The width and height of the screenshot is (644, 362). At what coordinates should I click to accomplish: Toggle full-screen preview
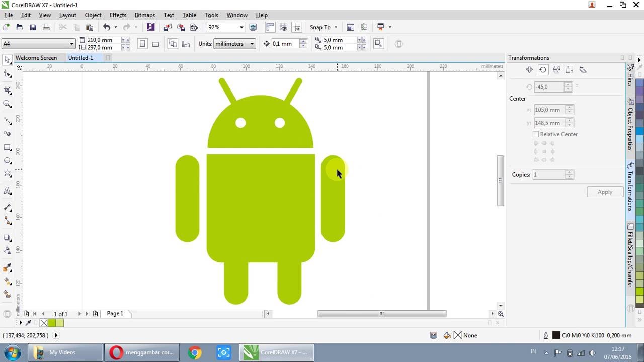tap(253, 27)
